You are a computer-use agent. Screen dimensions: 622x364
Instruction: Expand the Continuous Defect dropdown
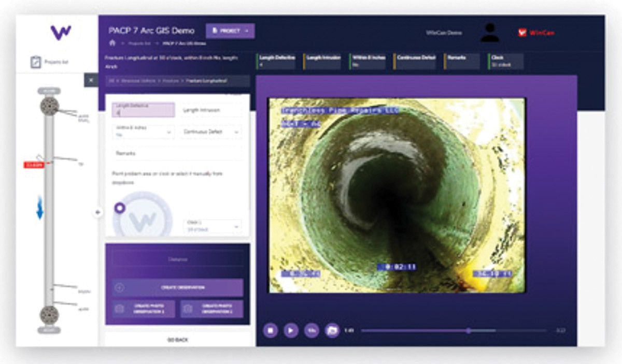click(x=211, y=132)
